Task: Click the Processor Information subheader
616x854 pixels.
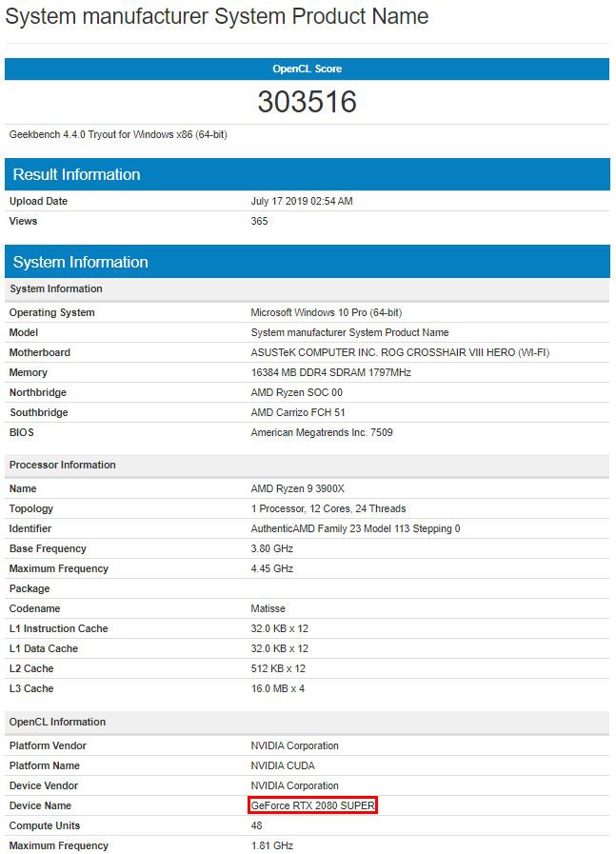Action: pos(308,466)
